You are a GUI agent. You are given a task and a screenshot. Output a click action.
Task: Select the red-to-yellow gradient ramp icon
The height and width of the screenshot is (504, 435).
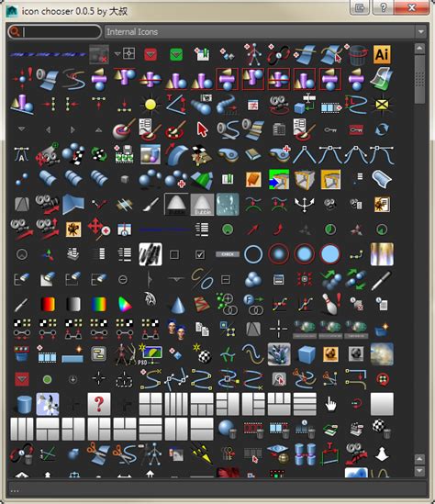pos(48,304)
